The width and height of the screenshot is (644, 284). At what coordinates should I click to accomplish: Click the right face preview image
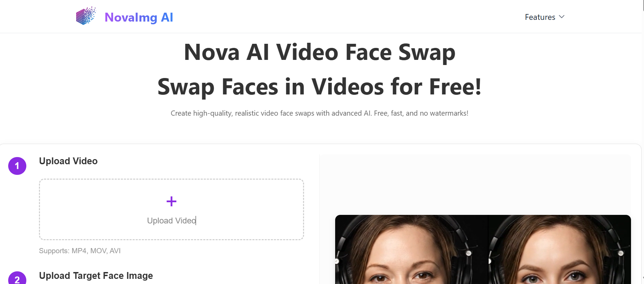pos(560,249)
